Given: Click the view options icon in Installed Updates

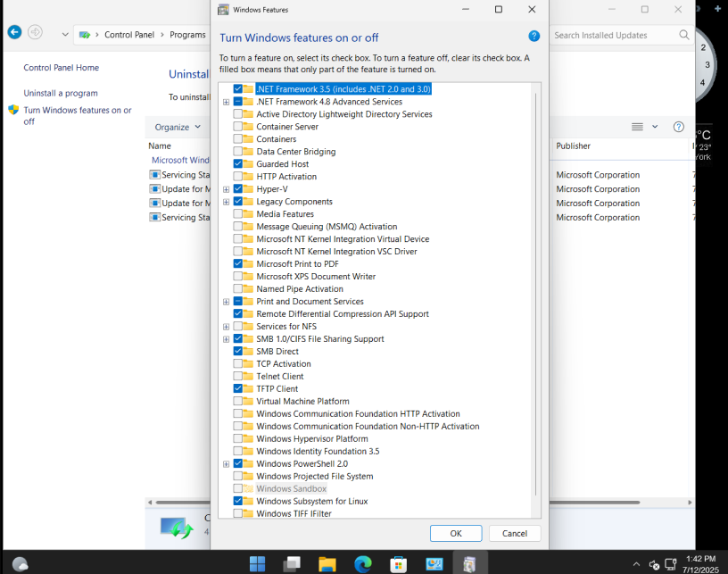Looking at the screenshot, I should 637,127.
